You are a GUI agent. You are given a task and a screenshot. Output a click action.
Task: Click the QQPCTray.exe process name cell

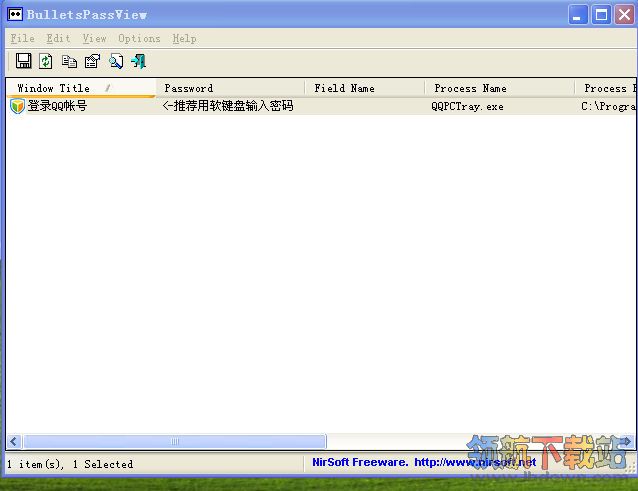[468, 107]
